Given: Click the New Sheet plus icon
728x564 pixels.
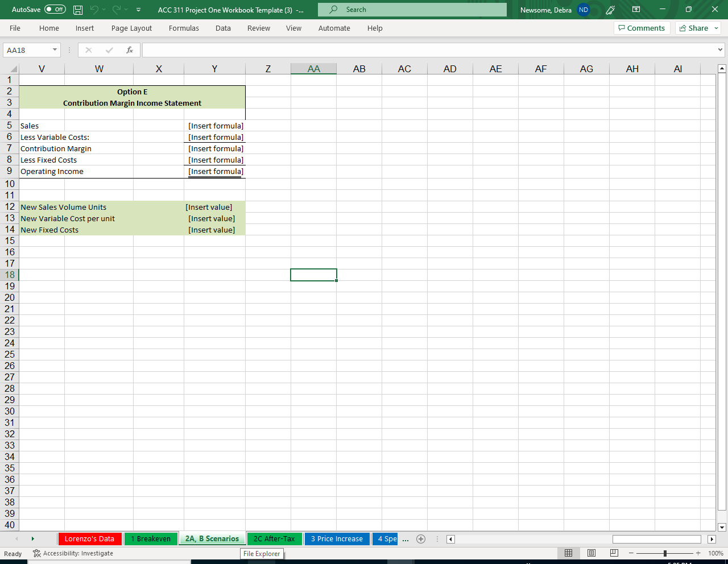Looking at the screenshot, I should tap(421, 539).
